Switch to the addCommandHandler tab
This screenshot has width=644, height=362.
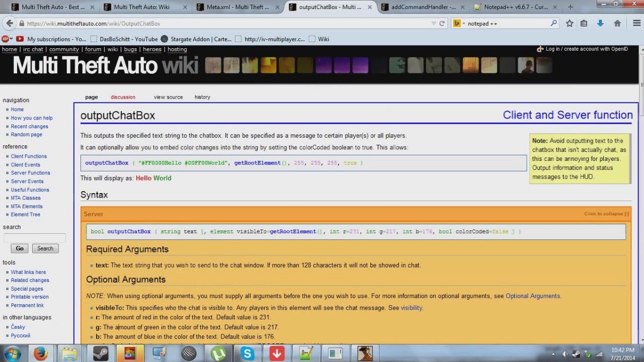(x=423, y=7)
